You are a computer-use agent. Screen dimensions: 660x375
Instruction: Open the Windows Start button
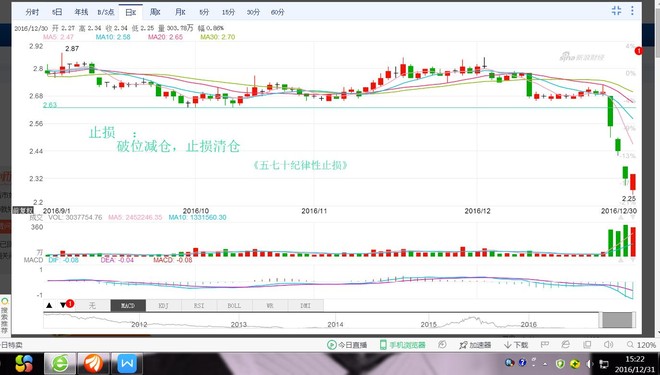point(24,364)
